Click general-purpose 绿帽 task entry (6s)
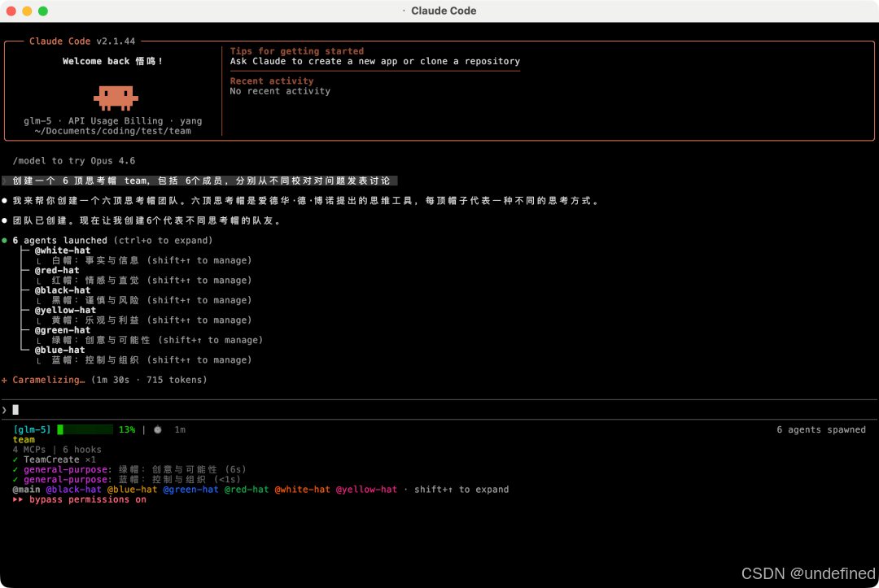879x588 pixels. pyautogui.click(x=129, y=469)
